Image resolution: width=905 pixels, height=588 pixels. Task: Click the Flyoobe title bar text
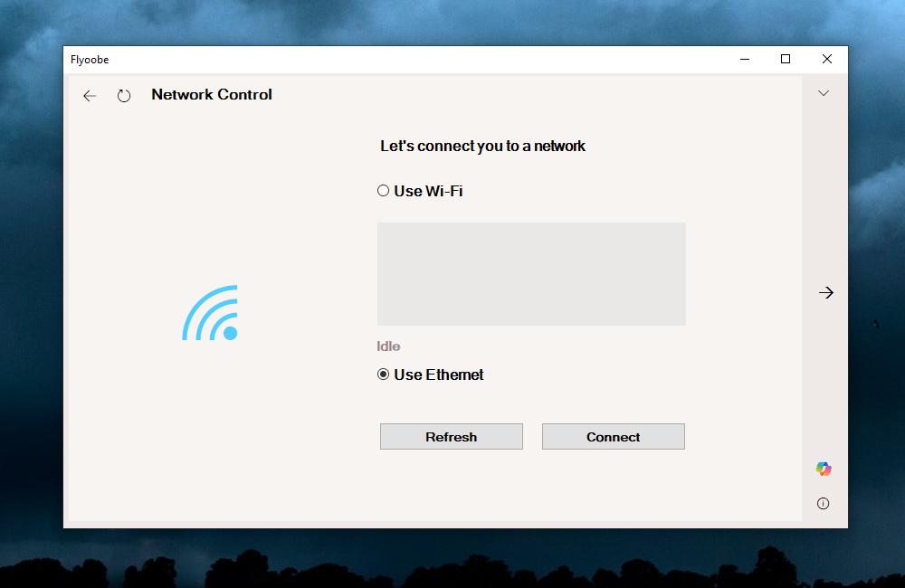tap(90, 60)
